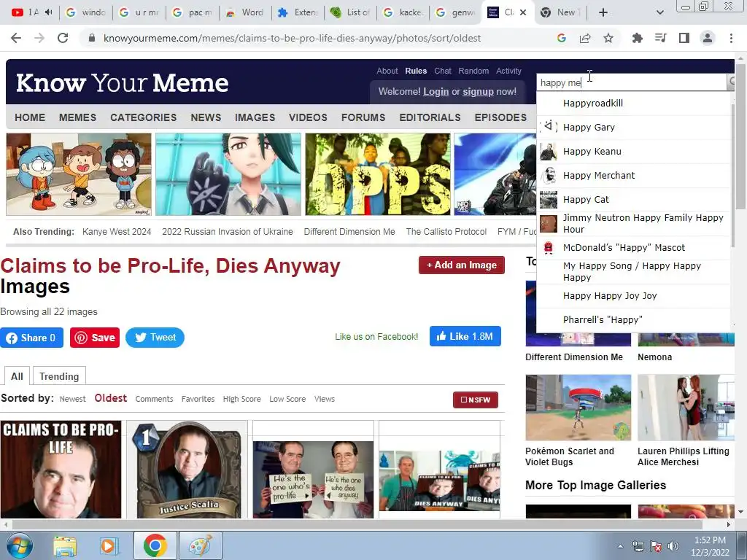This screenshot has width=747, height=560.
Task: Open the EDITORIALS menu item
Action: 430,117
